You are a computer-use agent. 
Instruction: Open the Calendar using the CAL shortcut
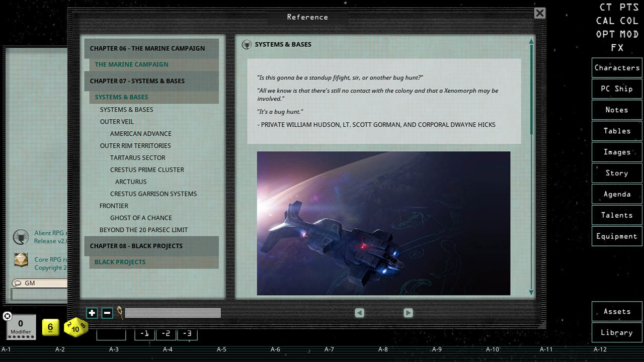(605, 21)
